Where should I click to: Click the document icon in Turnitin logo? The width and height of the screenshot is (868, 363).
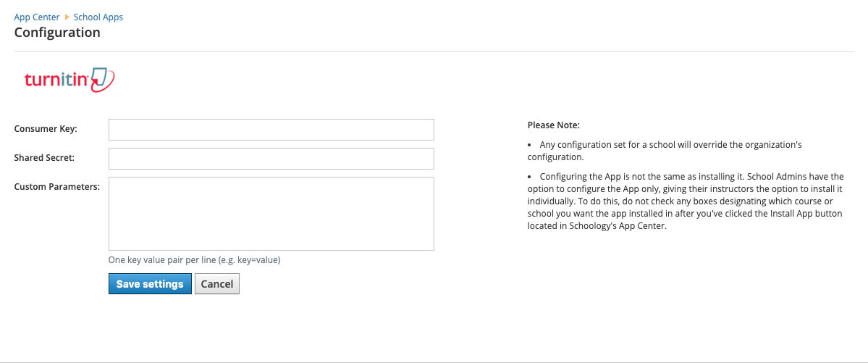pos(101,78)
